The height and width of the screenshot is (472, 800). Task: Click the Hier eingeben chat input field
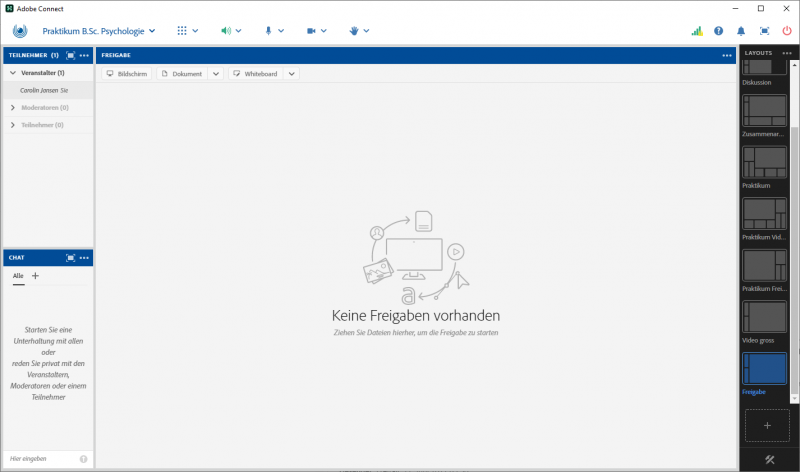click(x=43, y=459)
